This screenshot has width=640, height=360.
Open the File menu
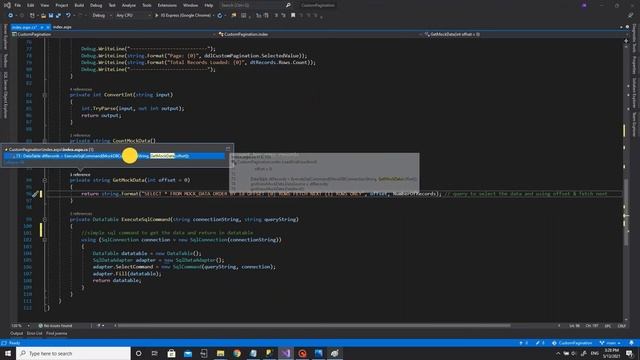pyautogui.click(x=18, y=5)
